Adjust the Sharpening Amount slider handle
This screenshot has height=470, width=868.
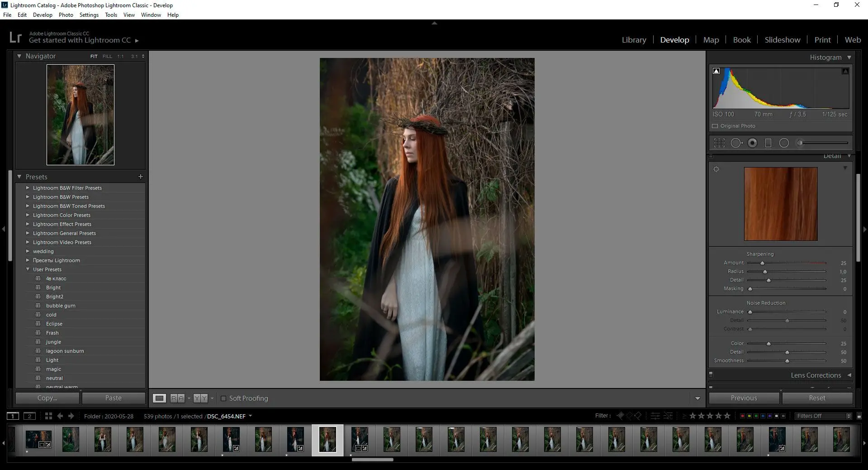pyautogui.click(x=762, y=263)
